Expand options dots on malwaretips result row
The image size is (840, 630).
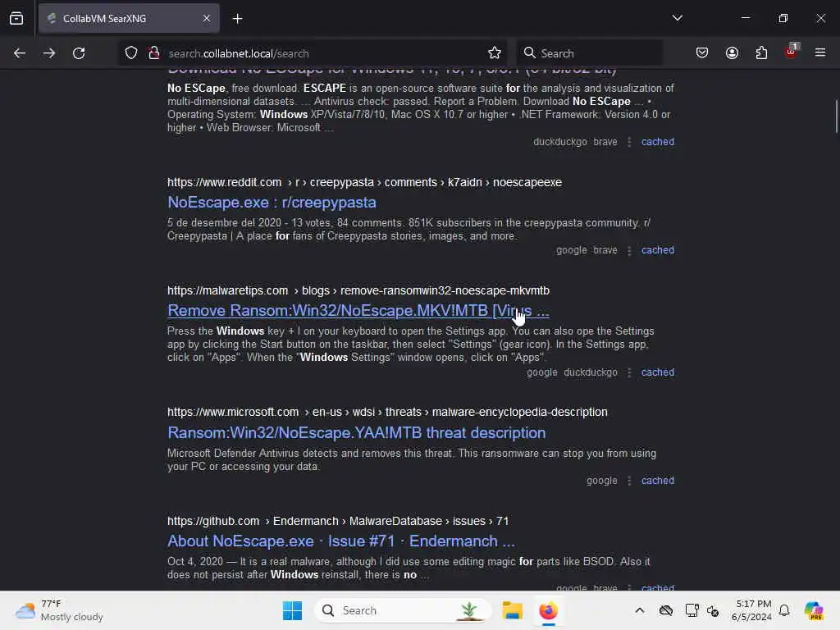(x=629, y=372)
